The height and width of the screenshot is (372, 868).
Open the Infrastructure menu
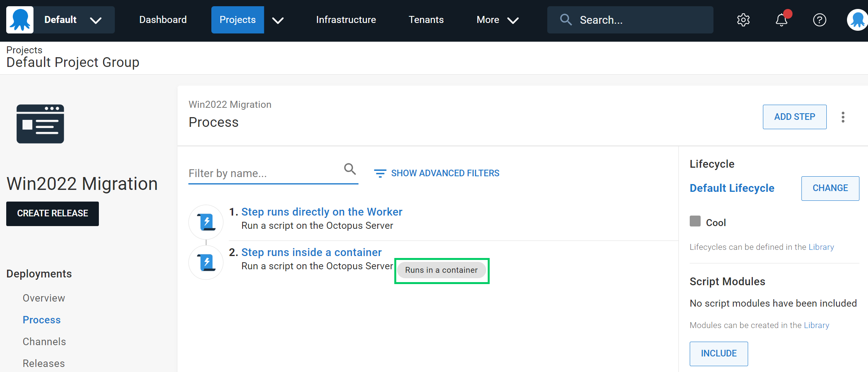point(346,20)
